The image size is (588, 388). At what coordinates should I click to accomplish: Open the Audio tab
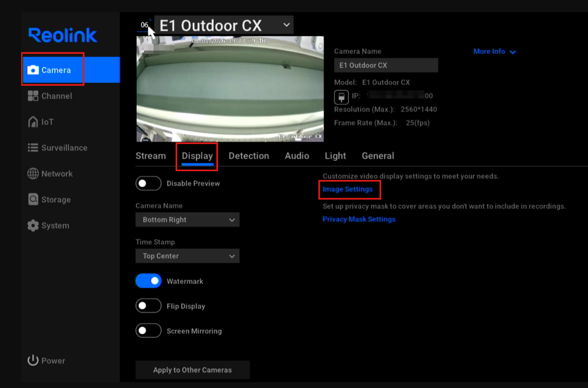(x=297, y=155)
